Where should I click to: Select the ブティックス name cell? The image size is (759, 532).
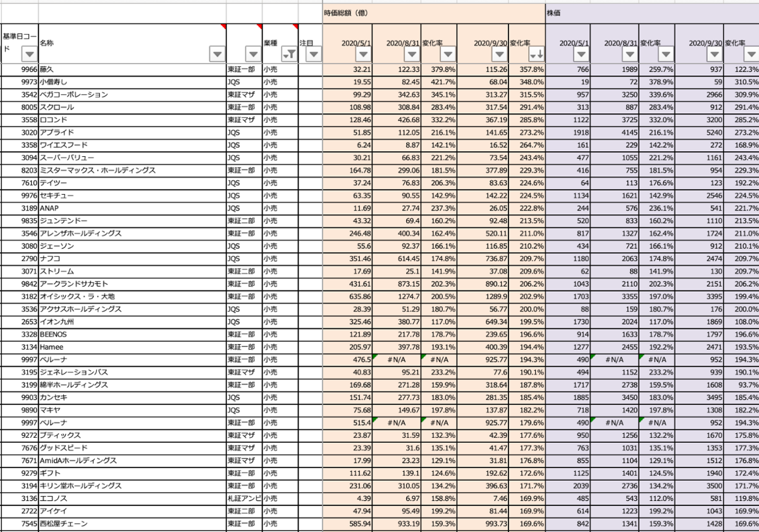132,436
